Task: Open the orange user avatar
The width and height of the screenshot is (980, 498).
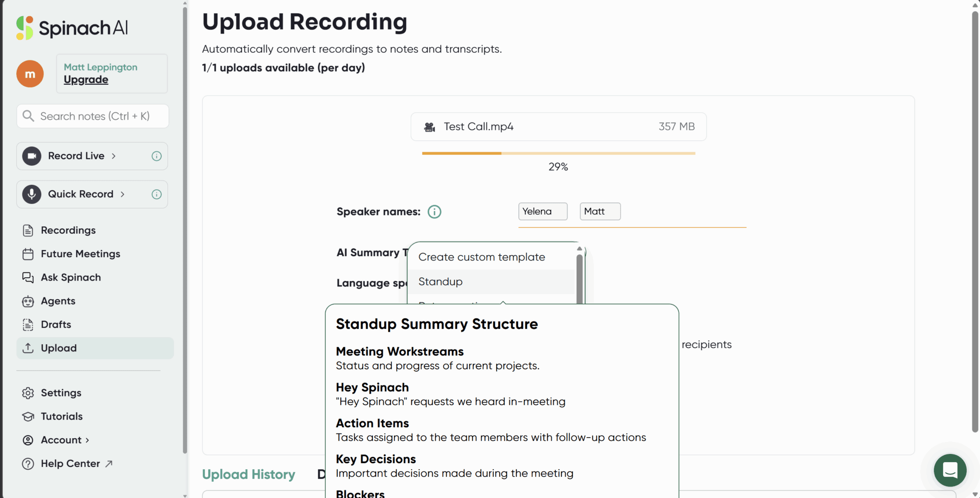Action: point(30,74)
